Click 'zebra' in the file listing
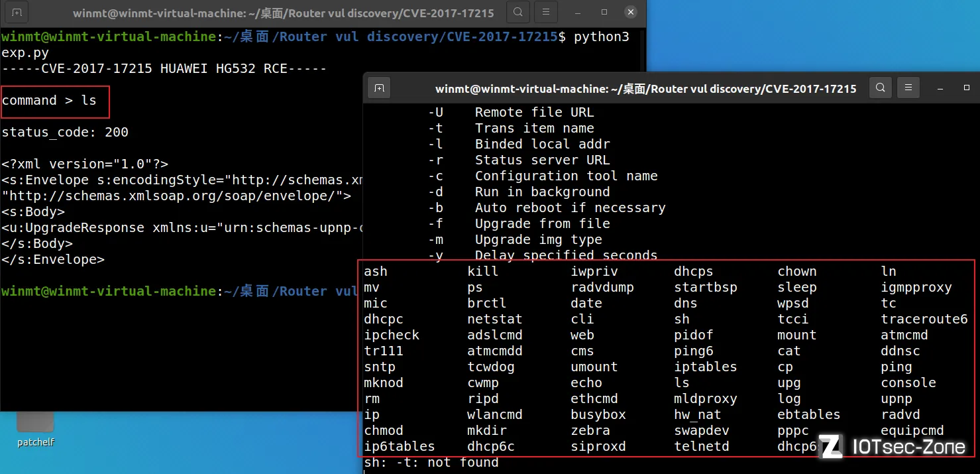 point(590,431)
